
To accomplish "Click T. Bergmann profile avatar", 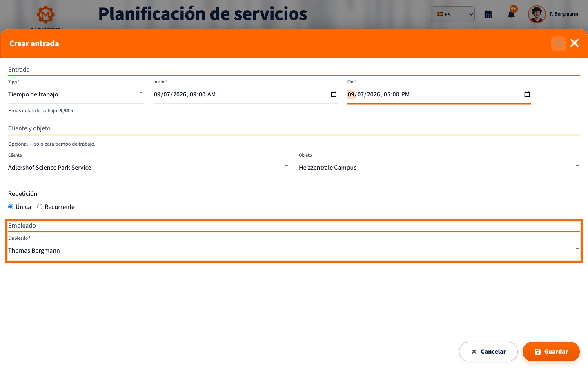I will point(537,14).
